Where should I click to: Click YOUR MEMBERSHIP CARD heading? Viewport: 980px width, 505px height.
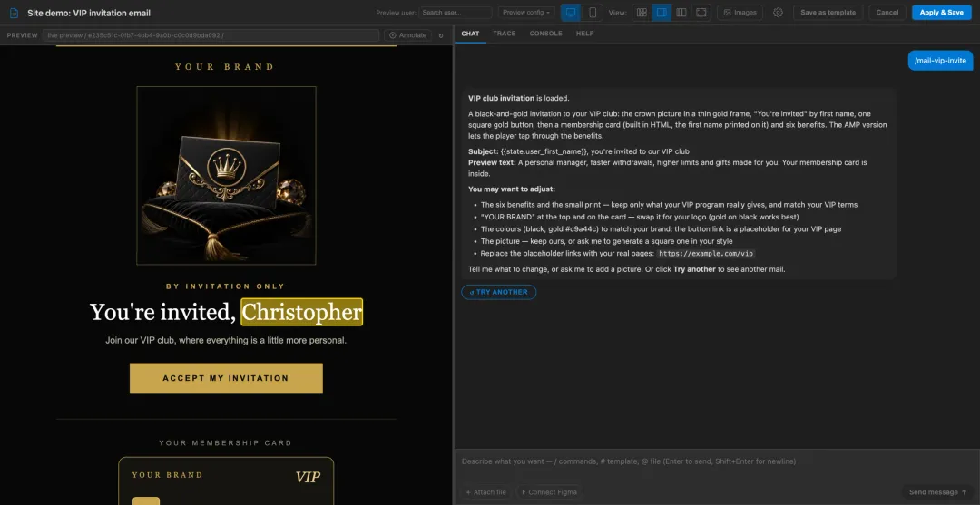(x=226, y=443)
